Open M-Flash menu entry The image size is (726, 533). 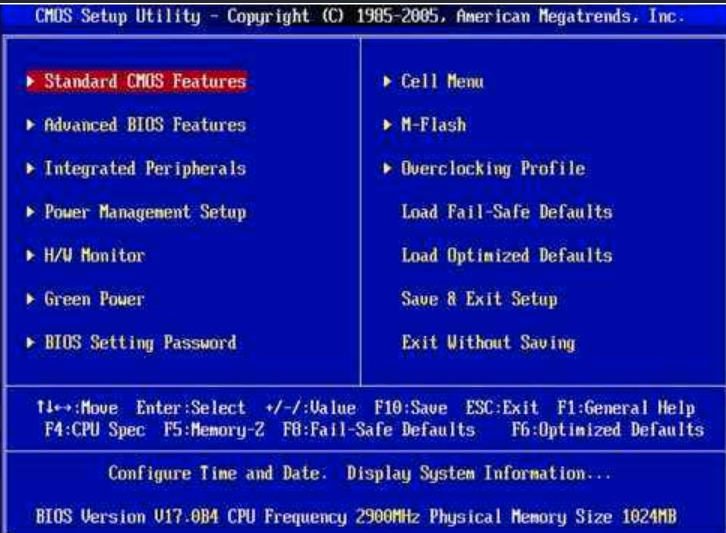tap(433, 125)
